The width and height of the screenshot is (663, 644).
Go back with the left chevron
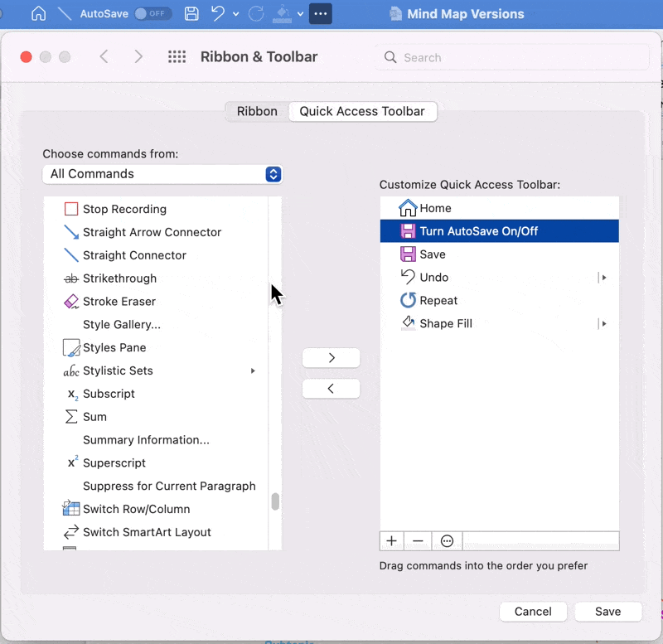pyautogui.click(x=104, y=56)
